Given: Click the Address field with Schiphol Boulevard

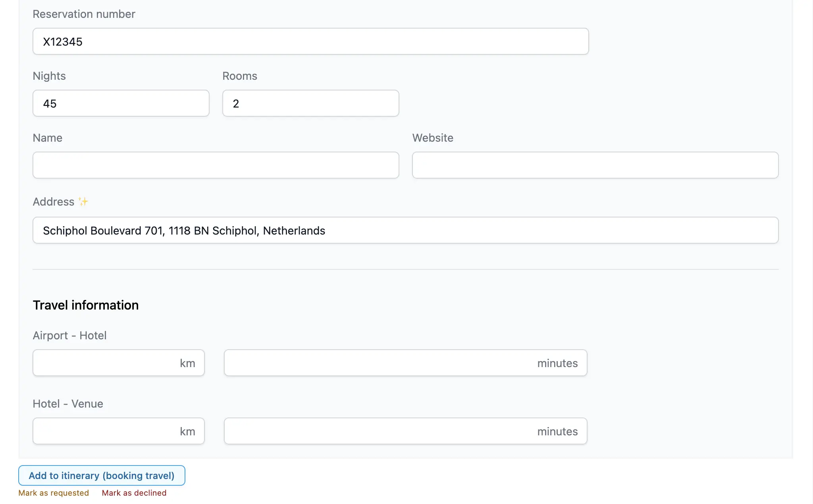Looking at the screenshot, I should click(x=405, y=230).
